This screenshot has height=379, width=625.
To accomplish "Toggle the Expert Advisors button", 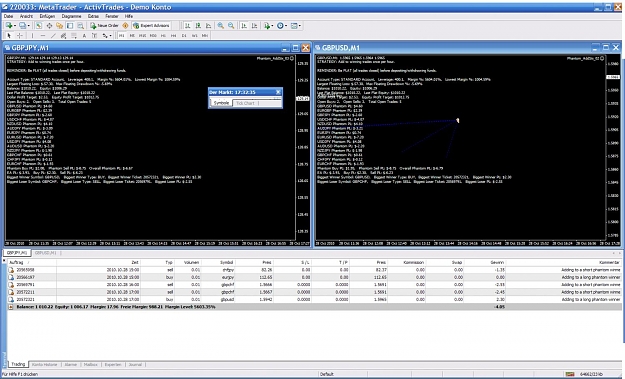I will point(151,26).
